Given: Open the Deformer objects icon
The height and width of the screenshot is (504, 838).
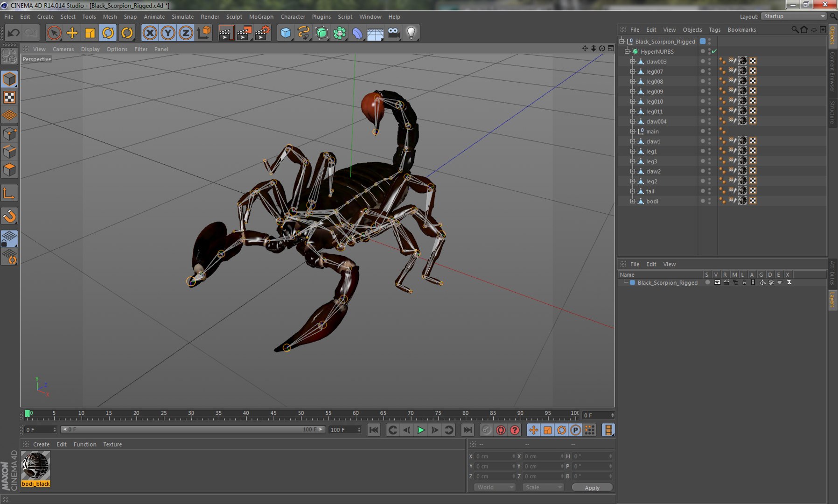Looking at the screenshot, I should click(x=357, y=33).
